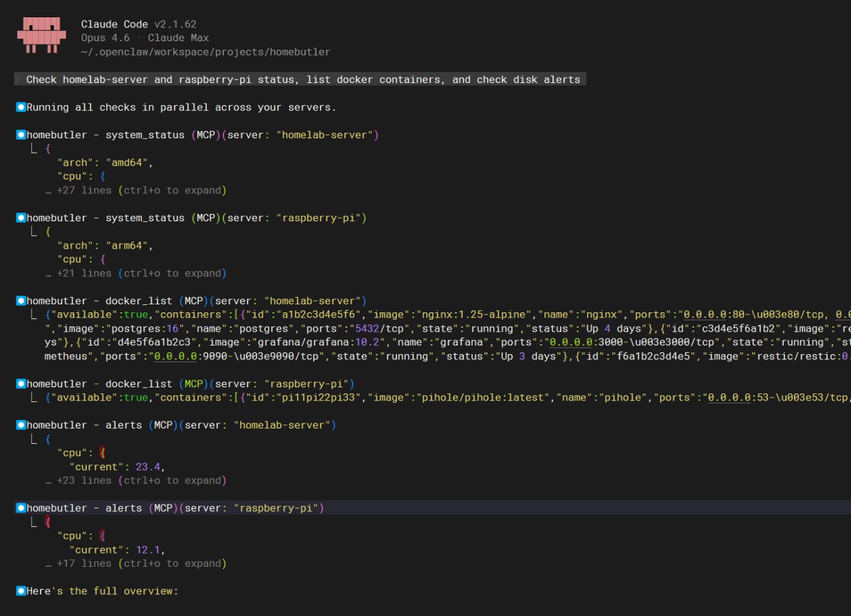Click the system_status header for "homelab-server"
This screenshot has height=616, width=851.
tap(203, 135)
